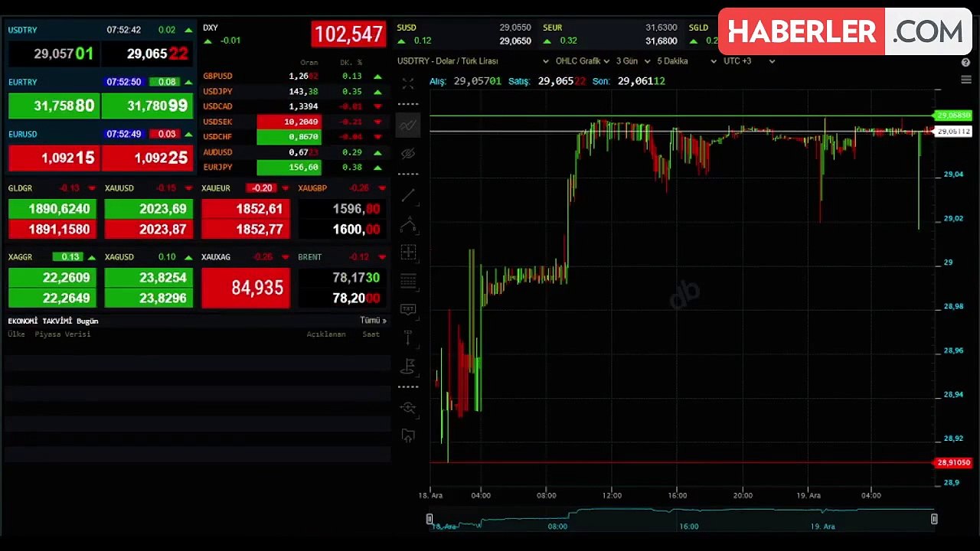
Task: Open the chart hamburger menu
Action: coord(965,81)
